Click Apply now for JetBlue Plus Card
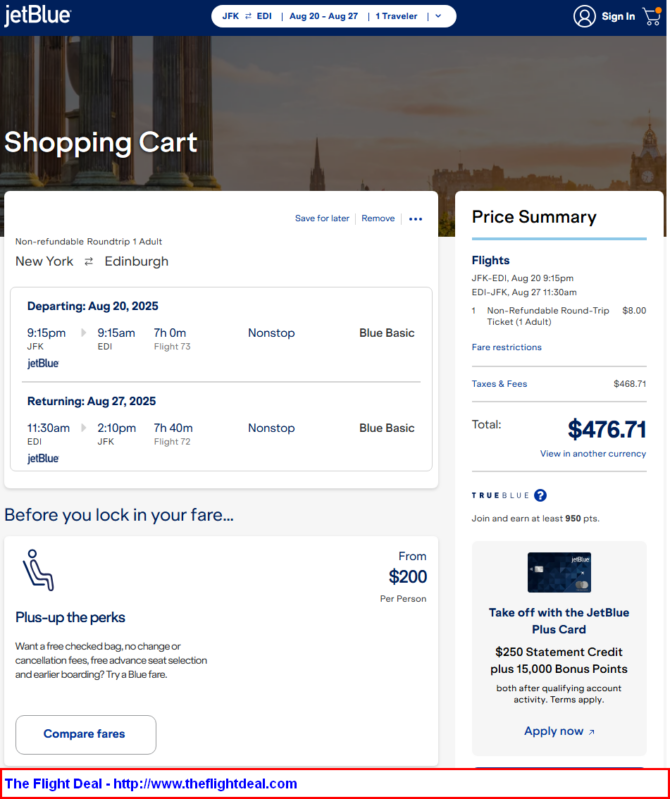 559,731
